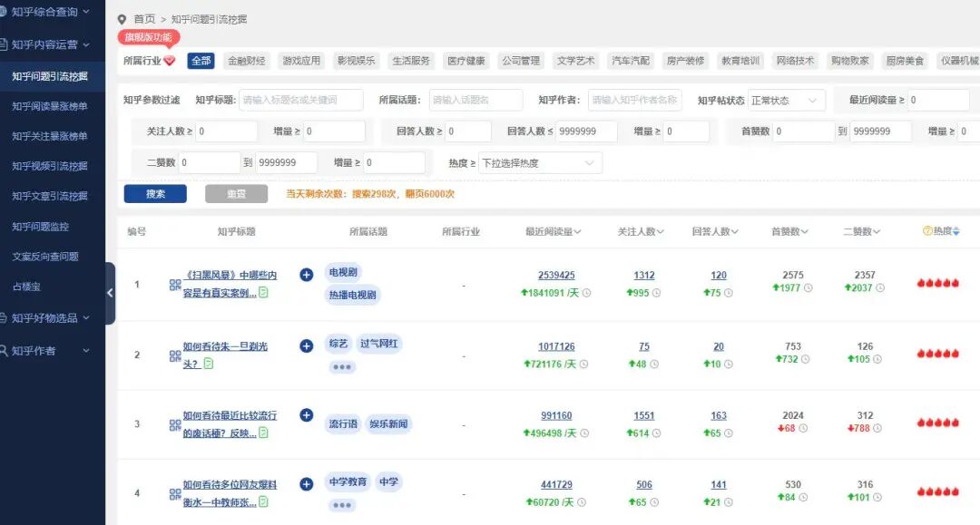This screenshot has width=980, height=525.
Task: Open 知乎阅读暴涨榜单 in sidebar
Action: pyautogui.click(x=49, y=106)
